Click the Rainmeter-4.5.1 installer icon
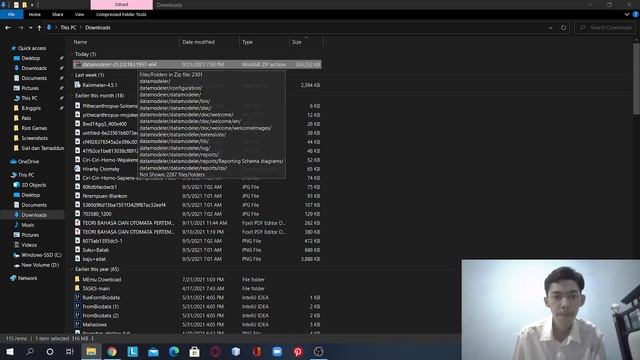 click(77, 85)
